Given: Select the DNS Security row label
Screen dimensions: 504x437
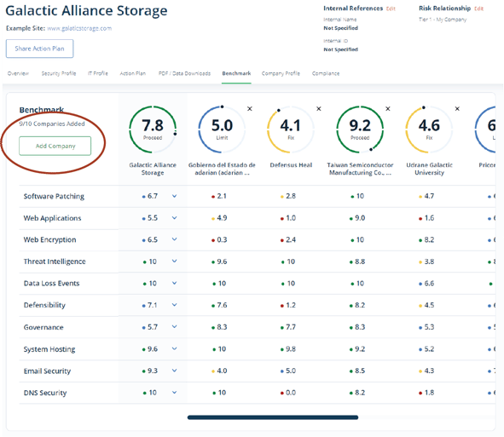Looking at the screenshot, I should [x=45, y=393].
